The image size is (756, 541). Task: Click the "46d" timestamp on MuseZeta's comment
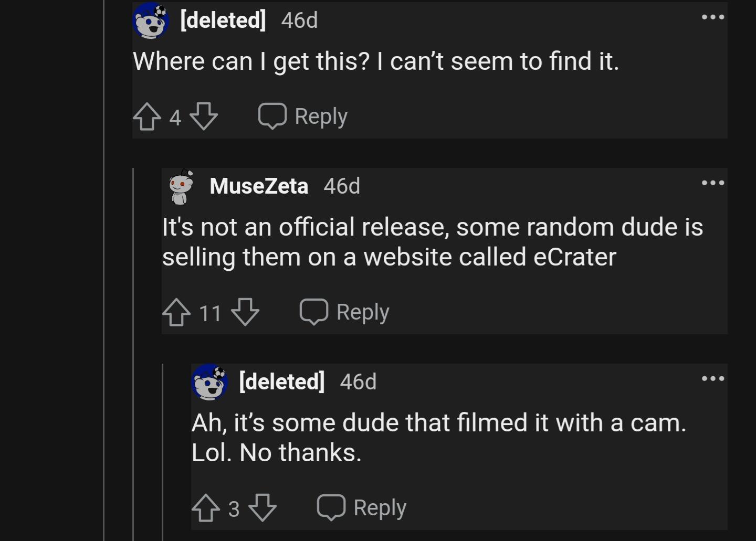[x=342, y=186]
